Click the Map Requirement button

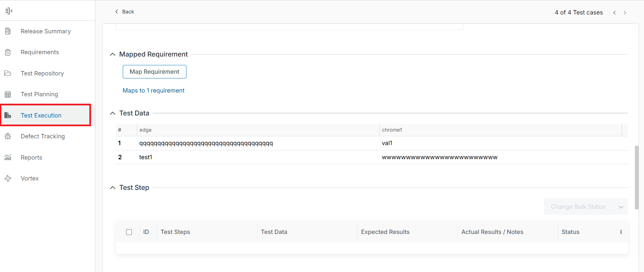tap(154, 72)
